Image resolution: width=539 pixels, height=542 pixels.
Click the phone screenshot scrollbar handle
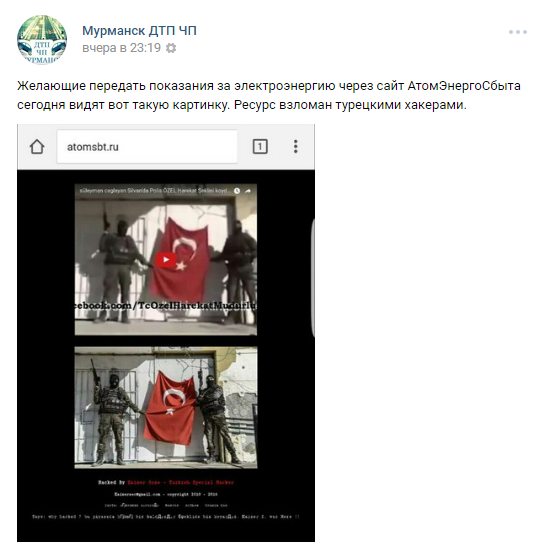tap(313, 278)
